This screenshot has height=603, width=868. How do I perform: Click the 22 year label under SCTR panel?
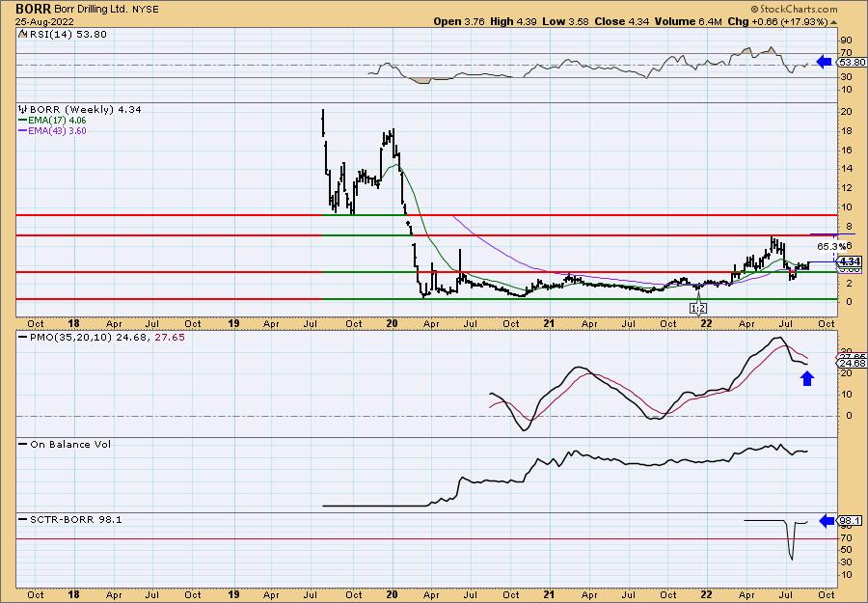pos(706,594)
